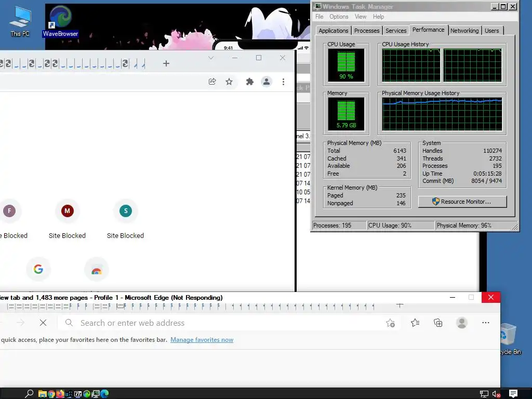
Task: Expand Chrome's tab search chevron
Action: click(211, 58)
